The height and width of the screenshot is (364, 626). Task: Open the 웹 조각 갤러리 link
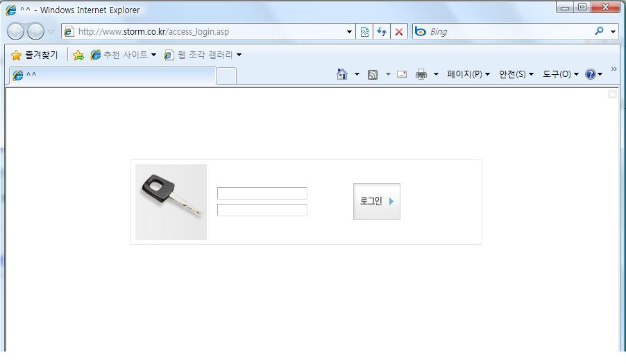pos(203,55)
